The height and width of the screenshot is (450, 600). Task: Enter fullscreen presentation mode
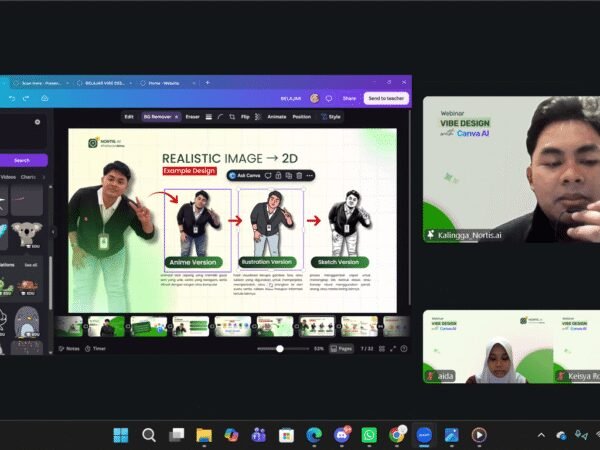tap(393, 349)
